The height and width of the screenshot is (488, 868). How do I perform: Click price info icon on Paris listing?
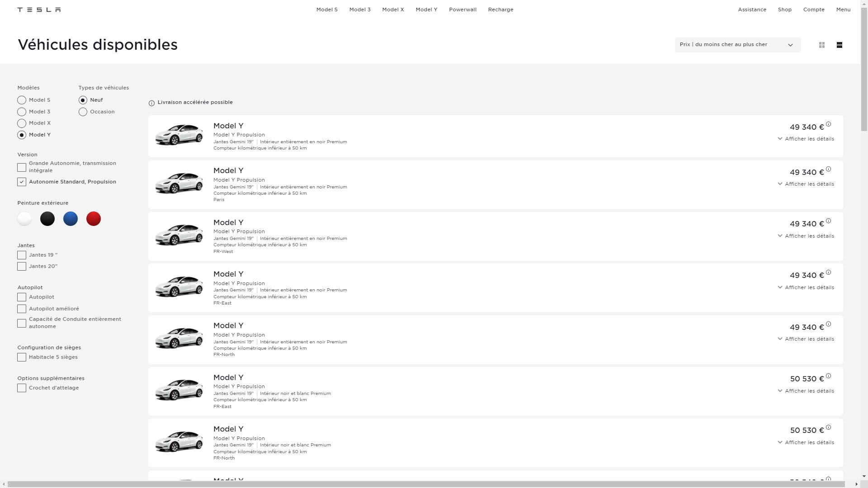point(828,169)
